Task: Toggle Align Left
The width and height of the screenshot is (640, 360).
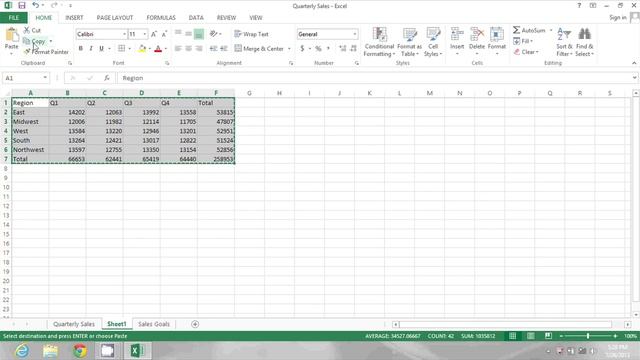Action: pyautogui.click(x=178, y=49)
